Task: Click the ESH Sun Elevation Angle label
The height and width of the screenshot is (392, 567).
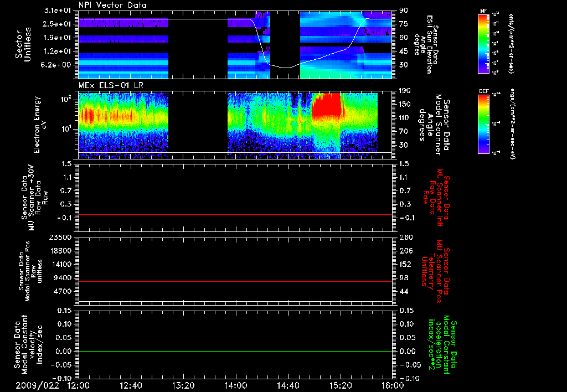Action: (426, 44)
